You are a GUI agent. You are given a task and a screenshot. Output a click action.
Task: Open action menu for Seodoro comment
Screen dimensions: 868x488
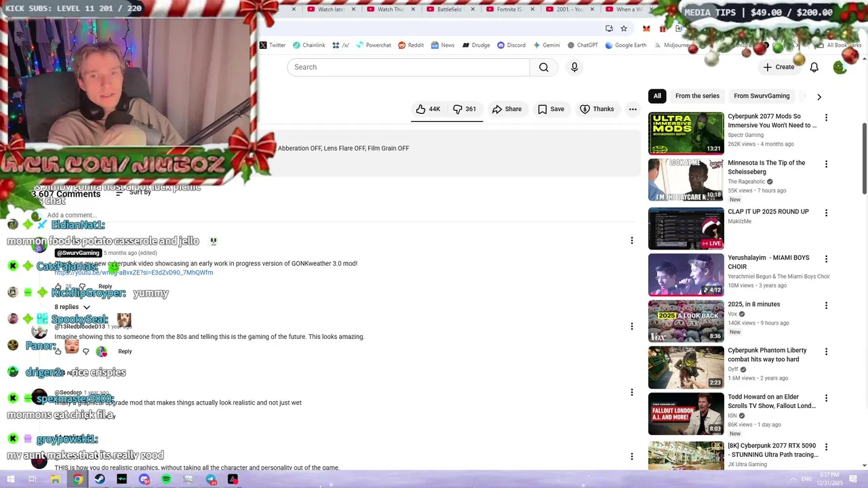(631, 392)
